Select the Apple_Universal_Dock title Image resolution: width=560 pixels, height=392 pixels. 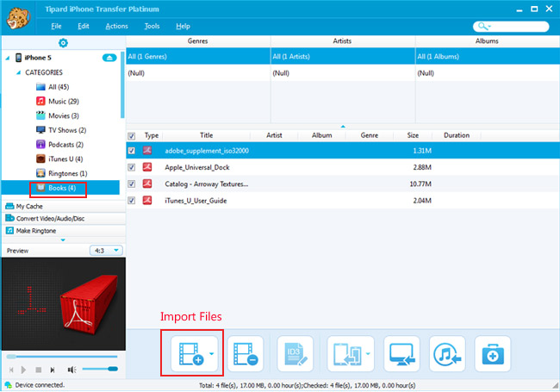click(x=197, y=167)
